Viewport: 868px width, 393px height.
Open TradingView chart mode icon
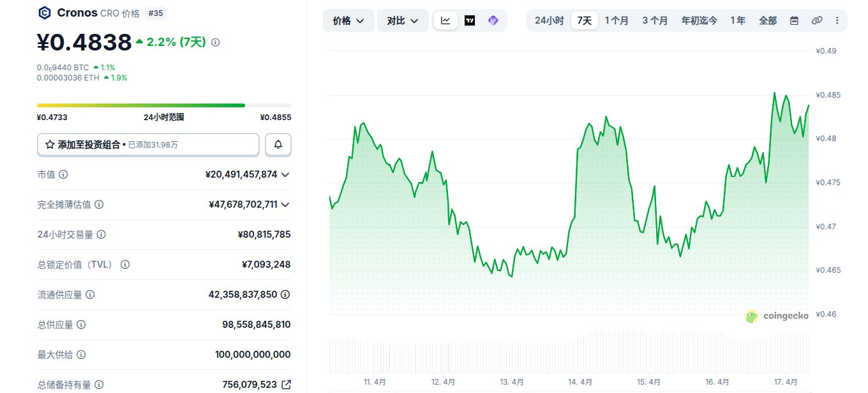470,20
